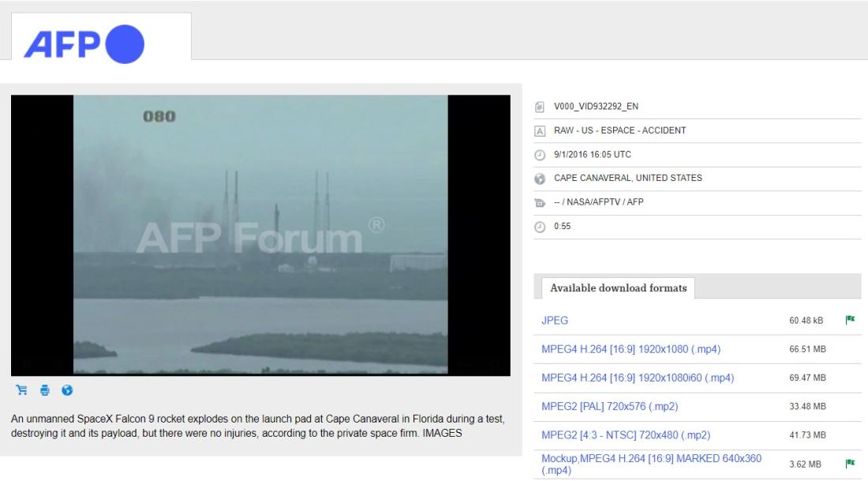
Task: Select the RAW - US - ESPACE - ACCIDENT title
Action: [620, 130]
